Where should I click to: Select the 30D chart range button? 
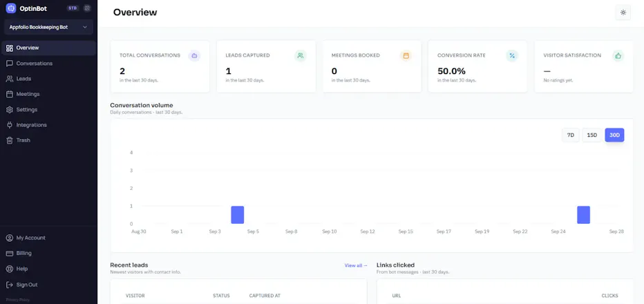coord(614,135)
